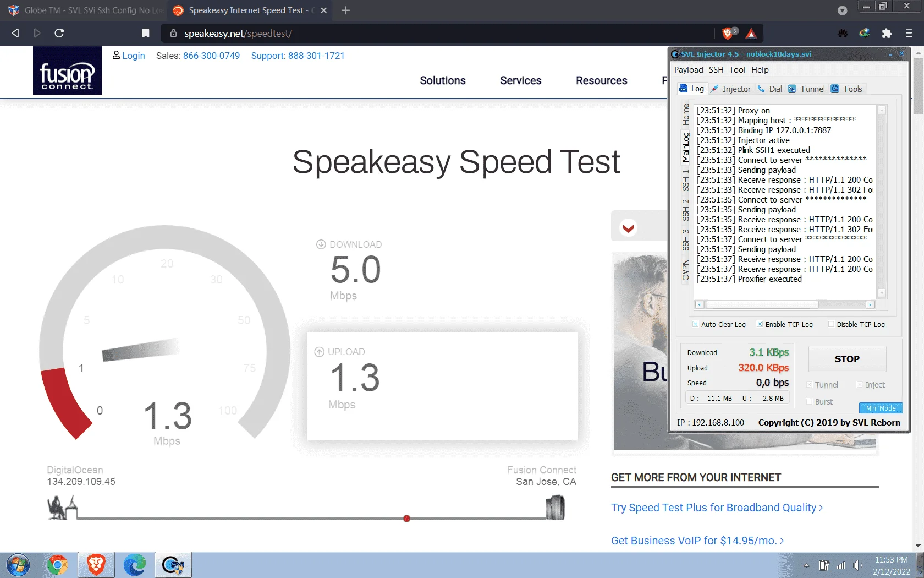Click the Fusion Connect logo
The image size is (924, 578).
pyautogui.click(x=67, y=70)
